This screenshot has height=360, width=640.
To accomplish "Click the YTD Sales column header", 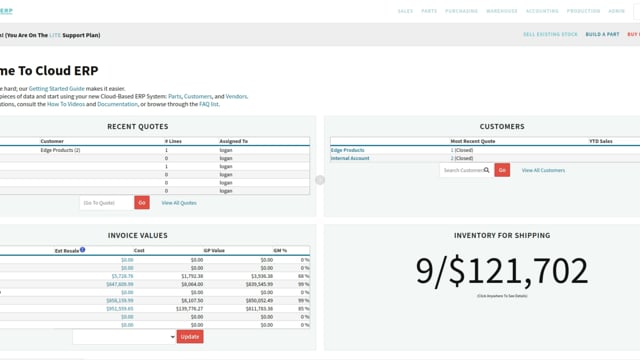I will pos(601,141).
